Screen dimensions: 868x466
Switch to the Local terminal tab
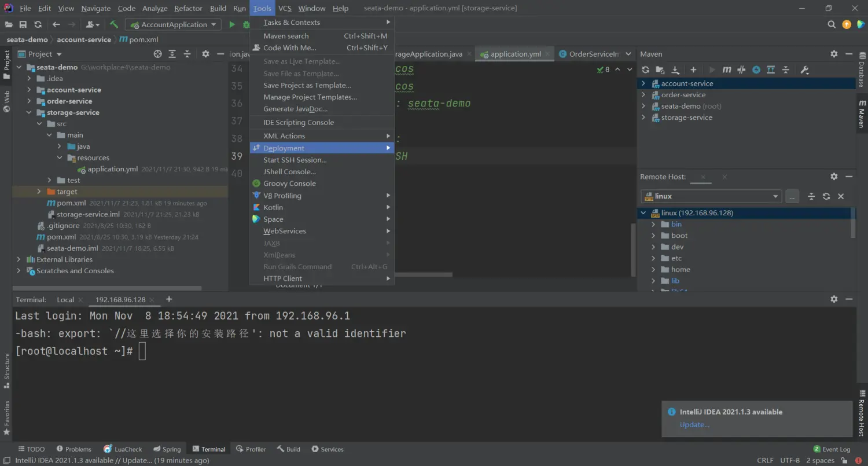tap(65, 299)
